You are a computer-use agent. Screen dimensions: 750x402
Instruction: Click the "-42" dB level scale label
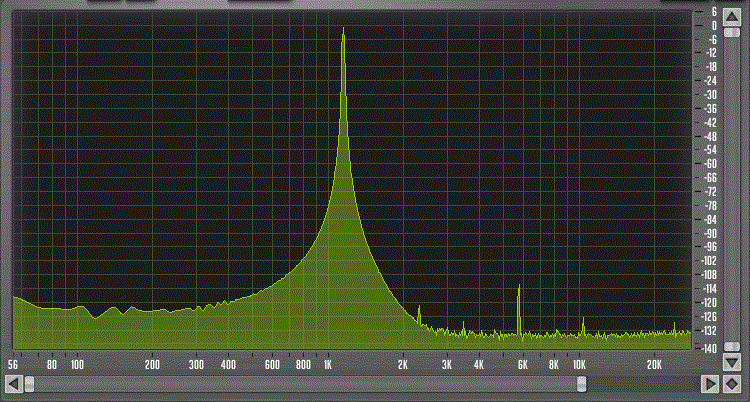pyautogui.click(x=711, y=122)
